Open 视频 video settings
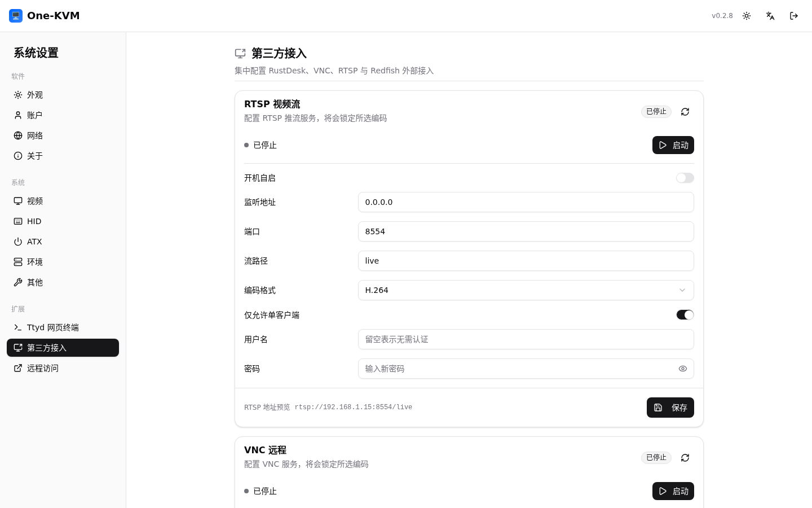Viewport: 812px width, 508px height. pyautogui.click(x=63, y=201)
